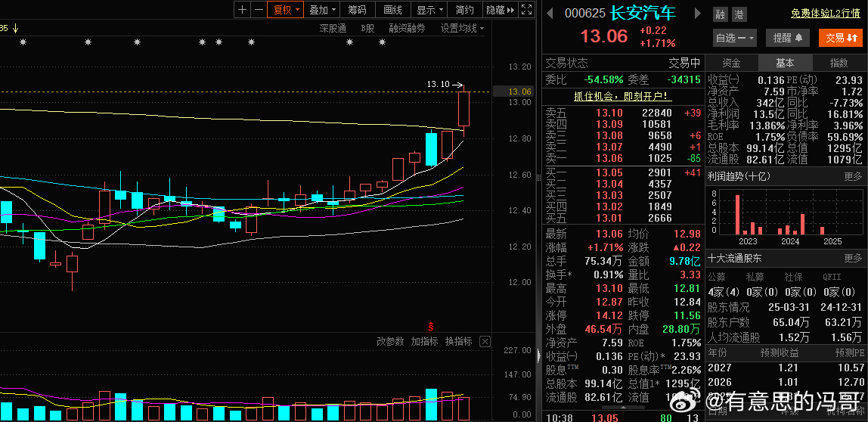Click the 融资融券 tag
The height and width of the screenshot is (422, 868).
coord(407,28)
